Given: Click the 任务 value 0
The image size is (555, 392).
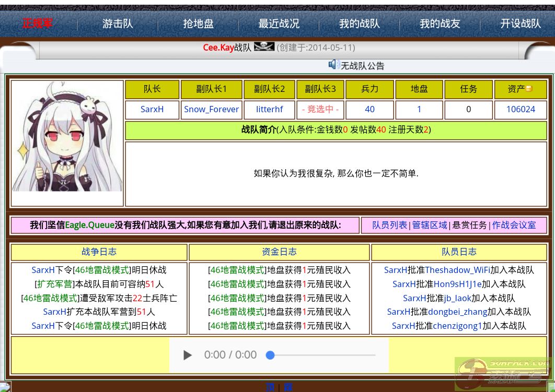Looking at the screenshot, I should [x=468, y=109].
